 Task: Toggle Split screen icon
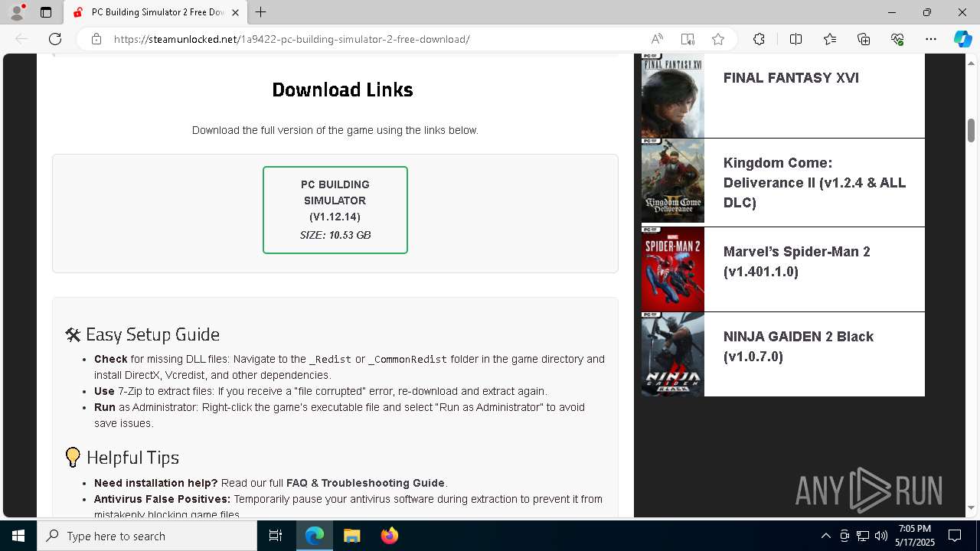pyautogui.click(x=795, y=39)
